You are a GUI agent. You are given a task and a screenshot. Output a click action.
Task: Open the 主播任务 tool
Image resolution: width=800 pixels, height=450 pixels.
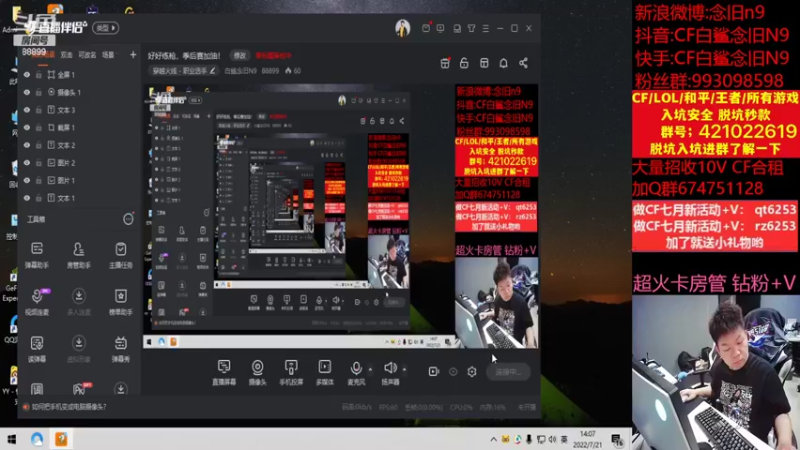pos(120,255)
